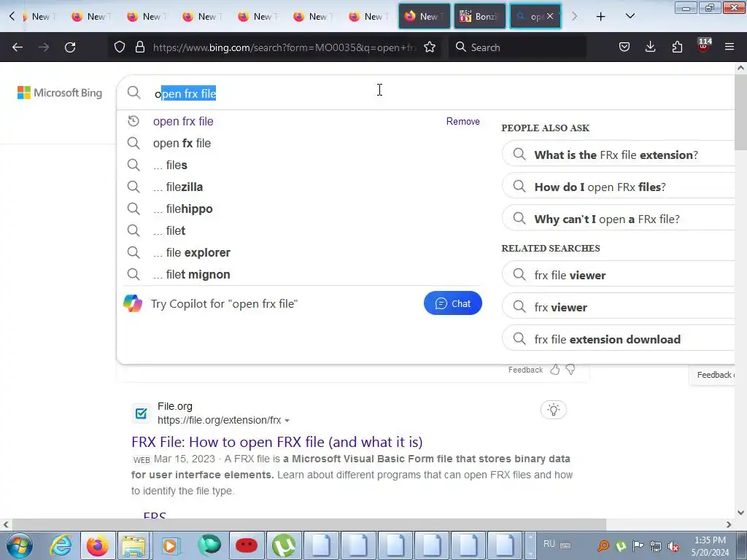This screenshot has width=747, height=560.
Task: Remove search history suggestion
Action: click(462, 122)
